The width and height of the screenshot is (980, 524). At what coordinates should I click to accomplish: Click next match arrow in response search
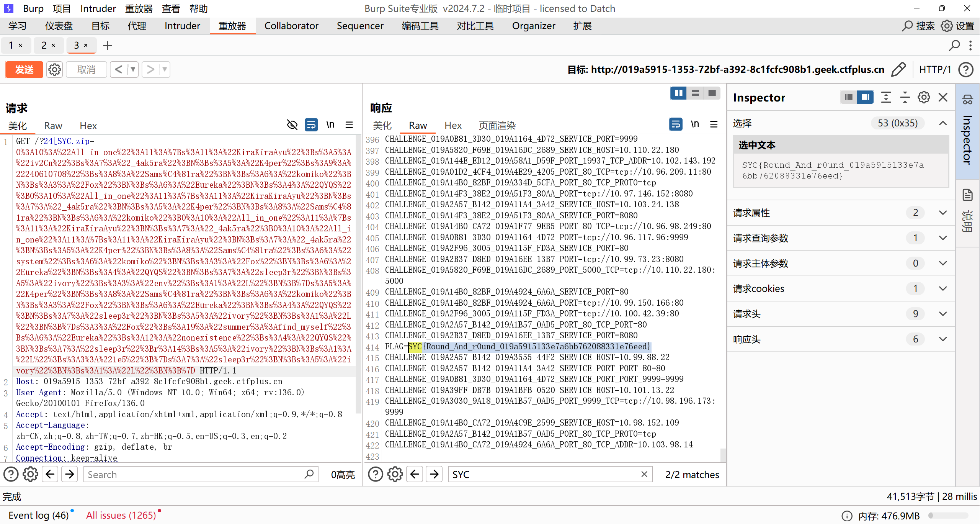(x=434, y=475)
